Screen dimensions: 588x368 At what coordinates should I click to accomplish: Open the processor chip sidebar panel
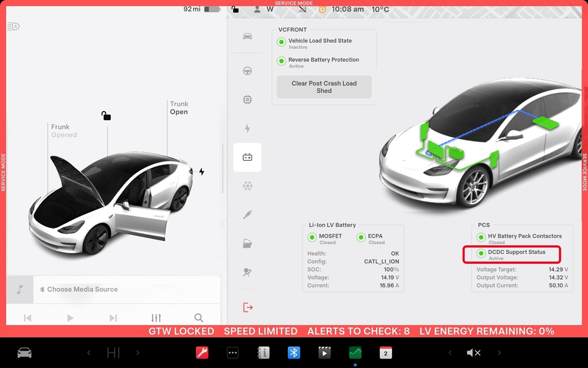coord(247,100)
